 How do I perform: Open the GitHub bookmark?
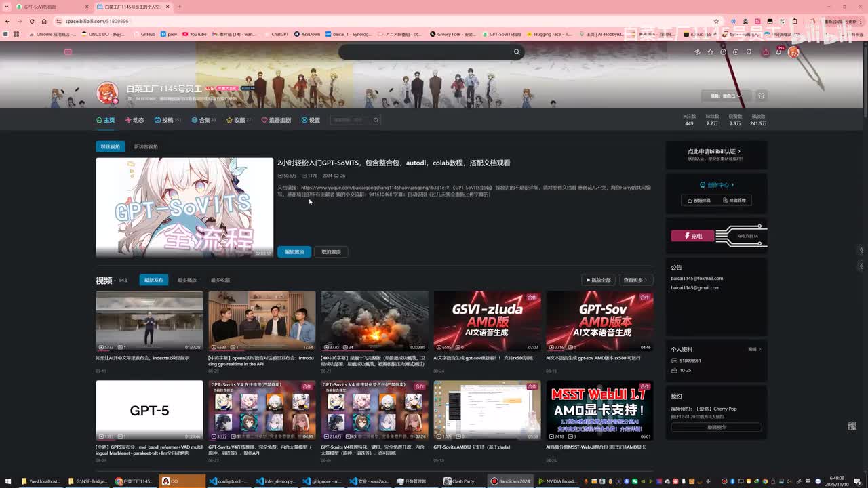coord(144,34)
